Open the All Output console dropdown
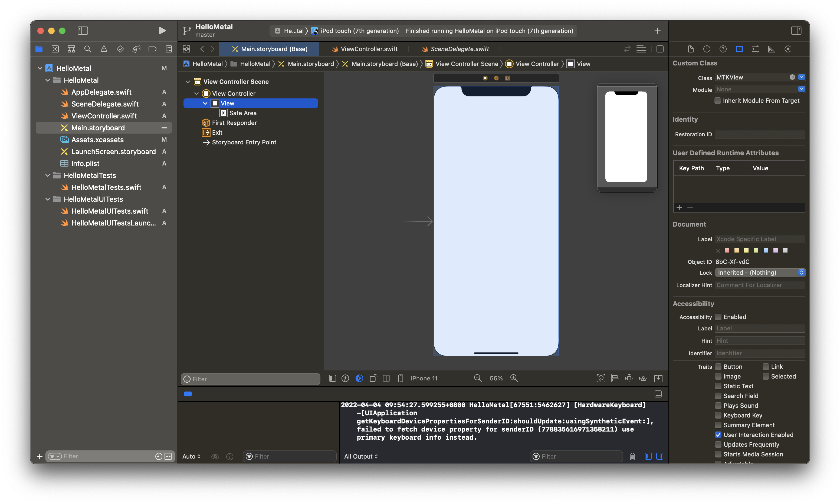The height and width of the screenshot is (504, 840). (x=361, y=457)
